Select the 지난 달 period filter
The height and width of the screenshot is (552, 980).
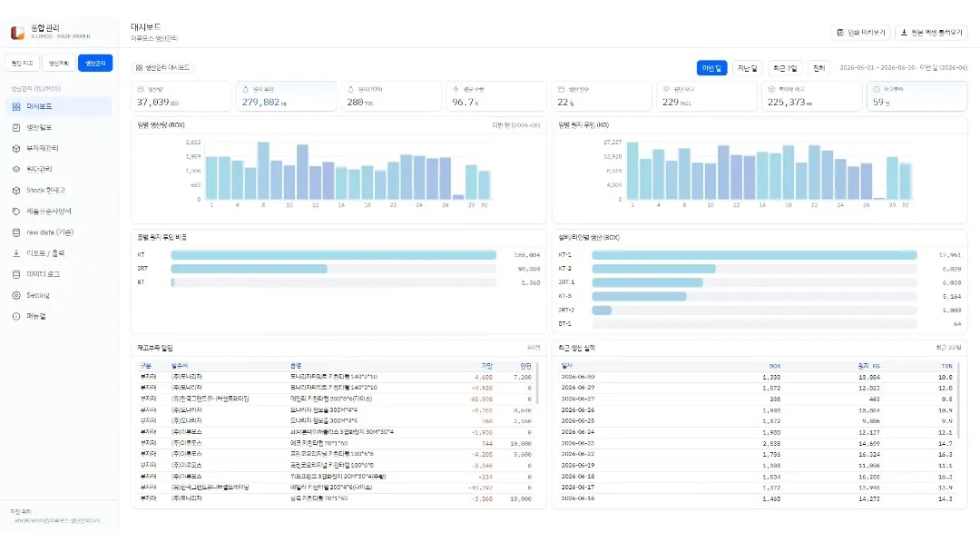pos(748,68)
